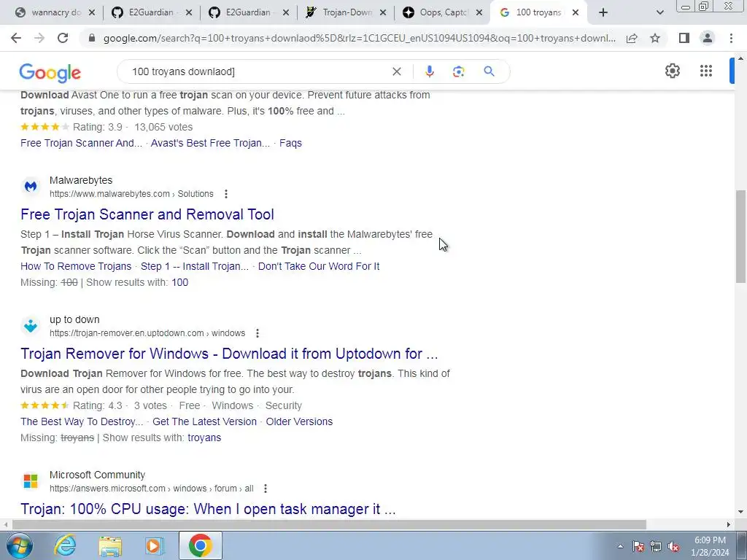Switch to the Oops, Captcha tab

(x=444, y=12)
